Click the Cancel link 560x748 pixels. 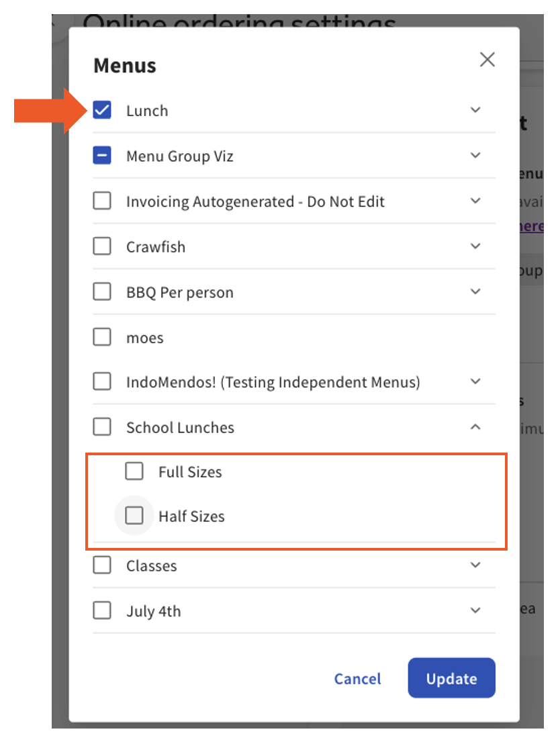[x=357, y=679]
